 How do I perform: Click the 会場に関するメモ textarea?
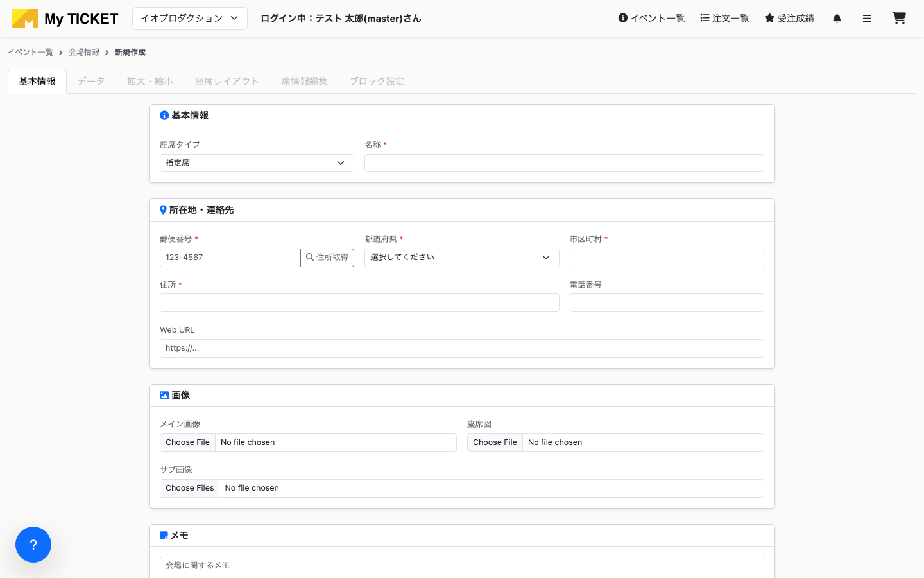[x=462, y=568]
